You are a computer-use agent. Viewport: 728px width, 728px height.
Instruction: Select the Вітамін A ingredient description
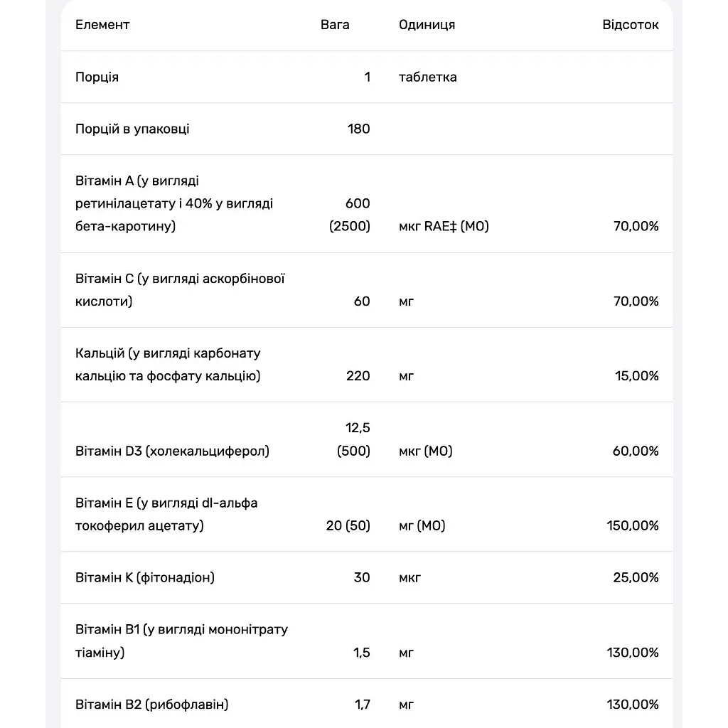click(x=174, y=203)
